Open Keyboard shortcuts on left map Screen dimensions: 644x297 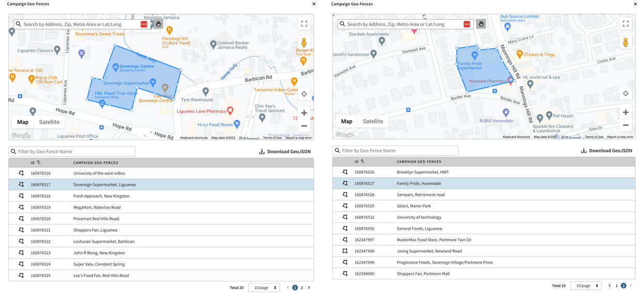point(194,138)
